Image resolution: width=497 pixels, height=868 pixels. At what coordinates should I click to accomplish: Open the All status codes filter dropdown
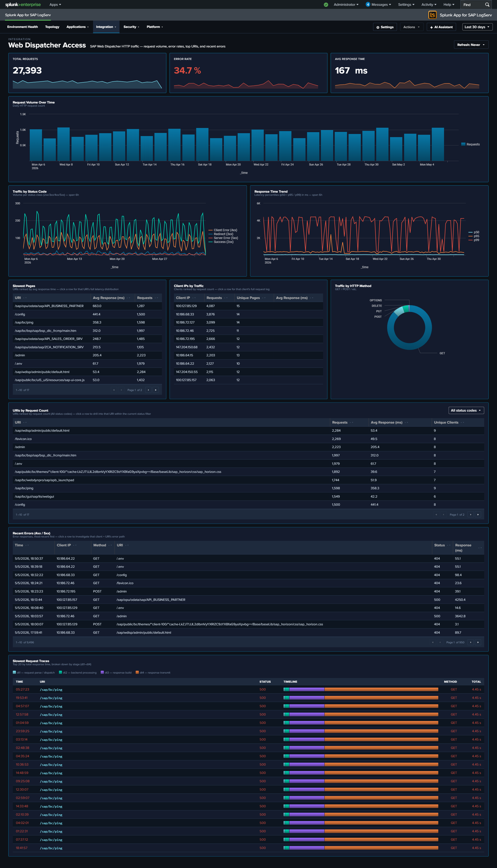click(x=466, y=410)
